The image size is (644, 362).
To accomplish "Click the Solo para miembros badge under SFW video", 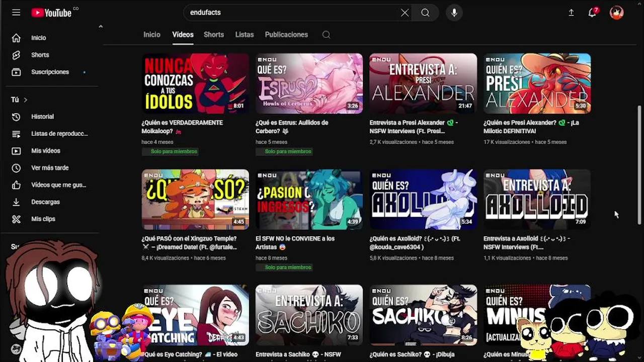I will 284,267.
